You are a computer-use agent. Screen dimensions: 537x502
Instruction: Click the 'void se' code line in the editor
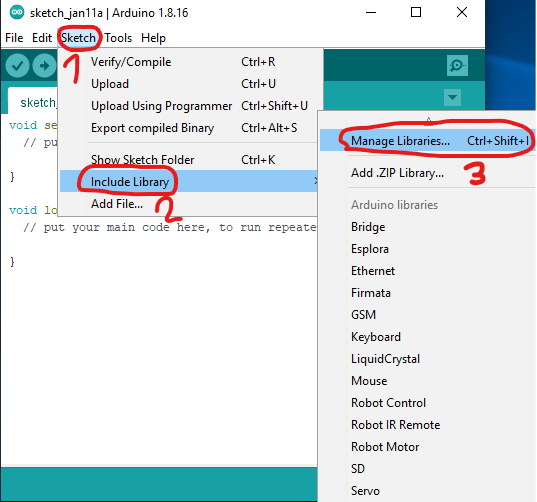33,125
